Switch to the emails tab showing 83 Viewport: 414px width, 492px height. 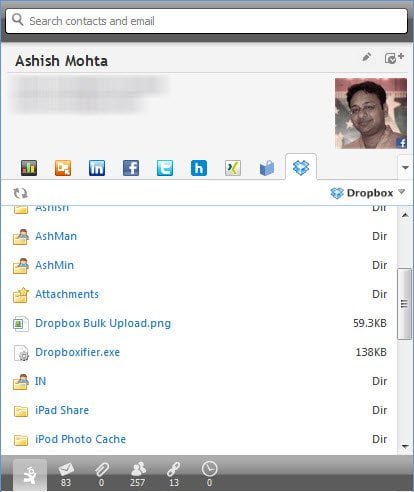tap(66, 474)
